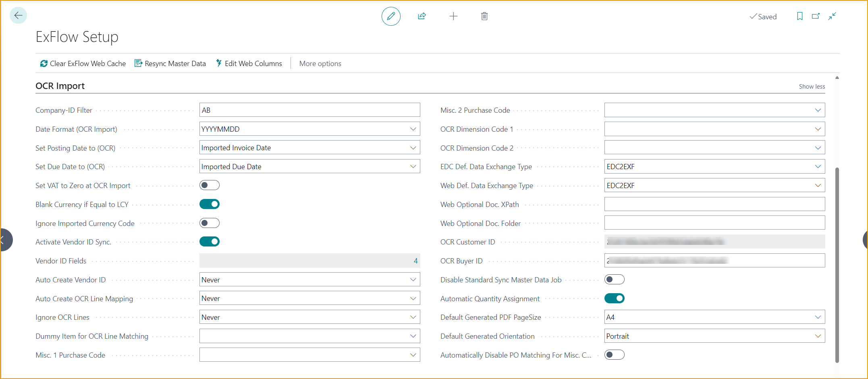Open More options menu
868x379 pixels.
click(x=320, y=64)
